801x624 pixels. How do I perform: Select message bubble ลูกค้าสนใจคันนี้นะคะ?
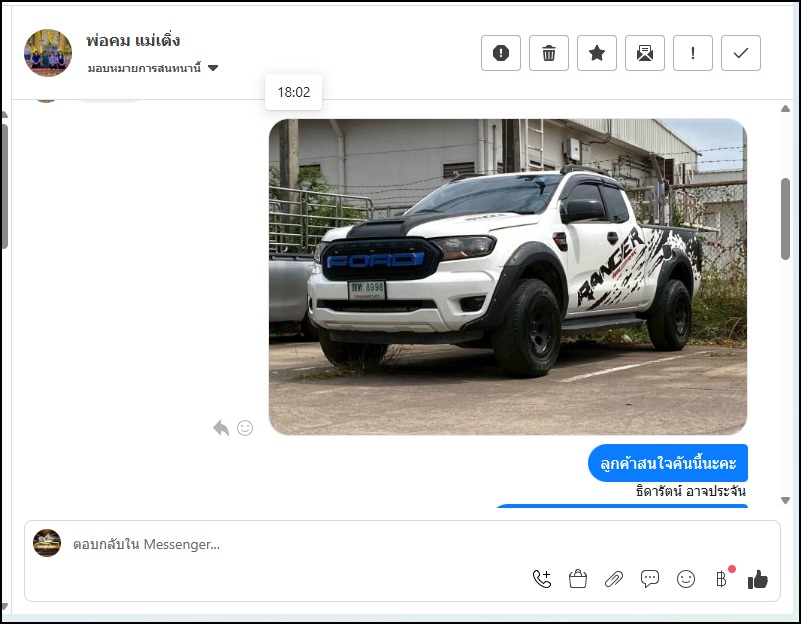coord(668,463)
